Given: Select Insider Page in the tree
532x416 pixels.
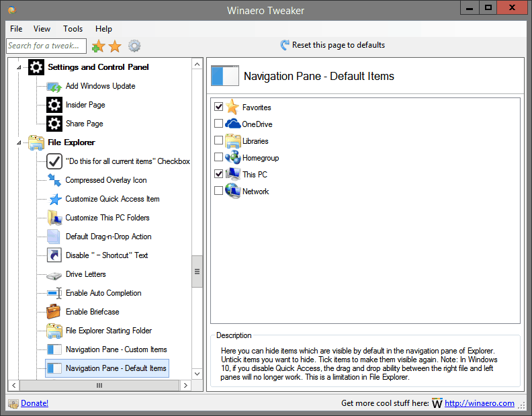Looking at the screenshot, I should 85,105.
